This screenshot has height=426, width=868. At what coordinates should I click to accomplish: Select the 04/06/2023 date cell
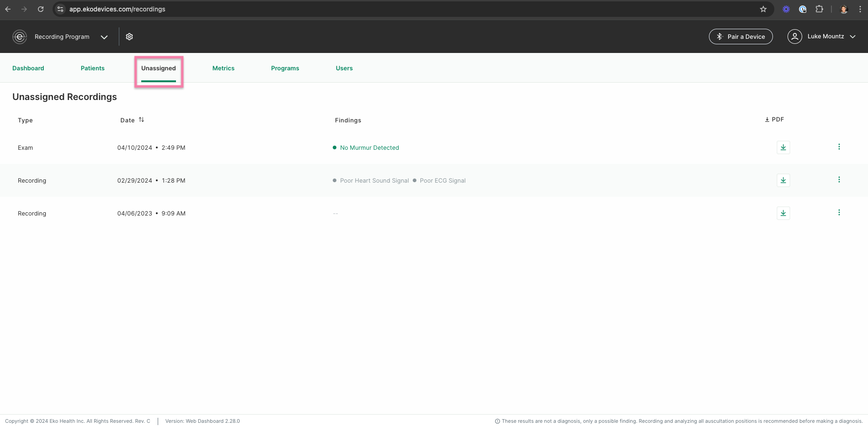coord(151,213)
